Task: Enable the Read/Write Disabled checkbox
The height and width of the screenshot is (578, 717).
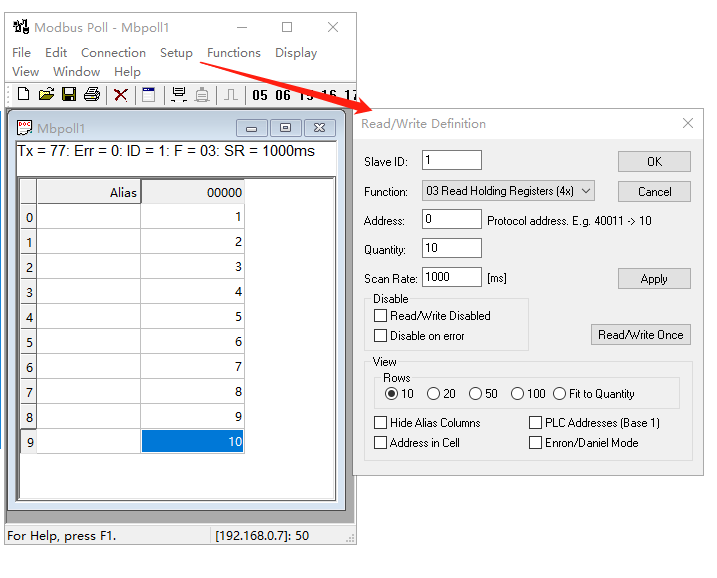Action: 380,316
